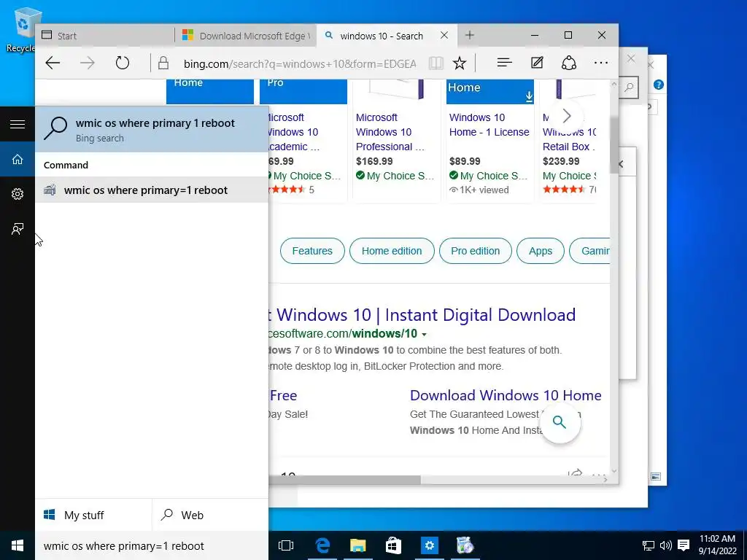
Task: Run the wmic os where primary=1 reboot command
Action: (x=152, y=190)
